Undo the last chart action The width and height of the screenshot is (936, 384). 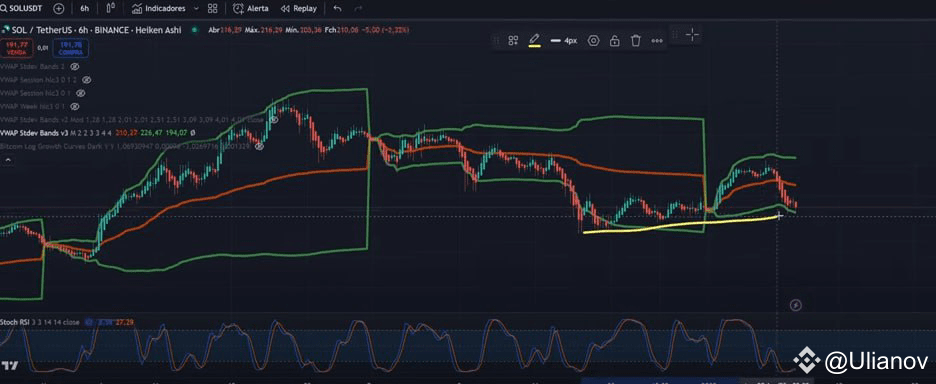pos(337,9)
